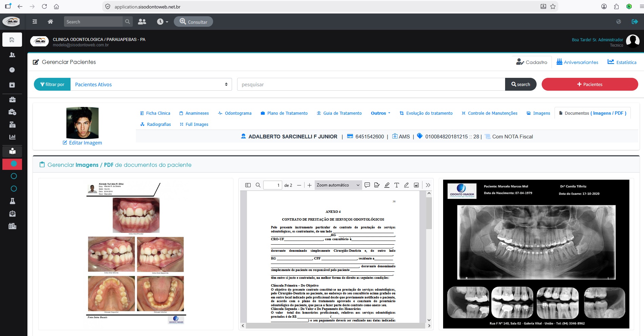Open the Estatística link
This screenshot has width=644, height=336.
point(622,62)
